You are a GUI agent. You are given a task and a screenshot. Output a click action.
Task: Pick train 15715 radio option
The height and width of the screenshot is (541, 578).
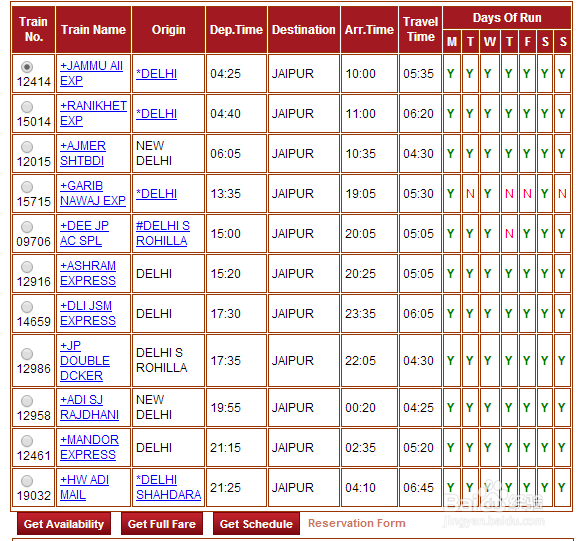pyautogui.click(x=27, y=187)
